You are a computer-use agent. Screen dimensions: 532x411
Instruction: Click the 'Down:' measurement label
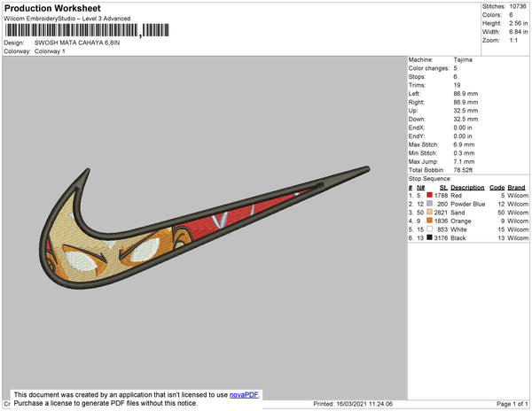point(417,119)
